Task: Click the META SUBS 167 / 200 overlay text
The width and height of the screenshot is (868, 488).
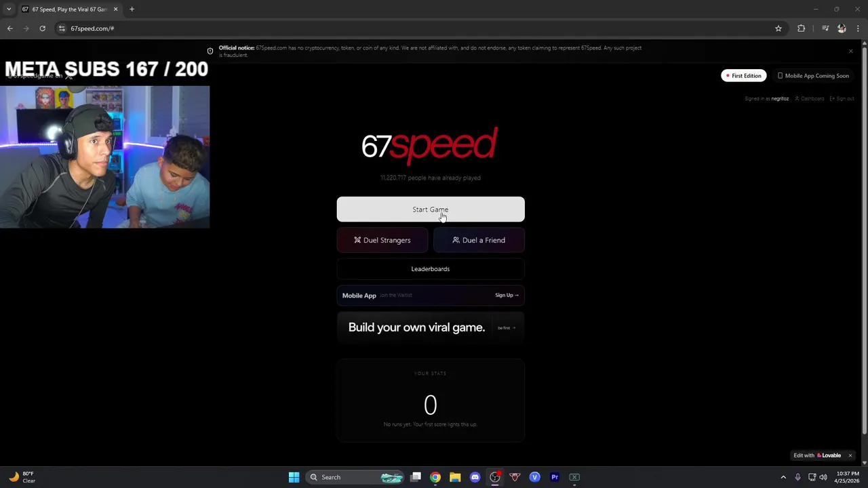Action: (106, 69)
